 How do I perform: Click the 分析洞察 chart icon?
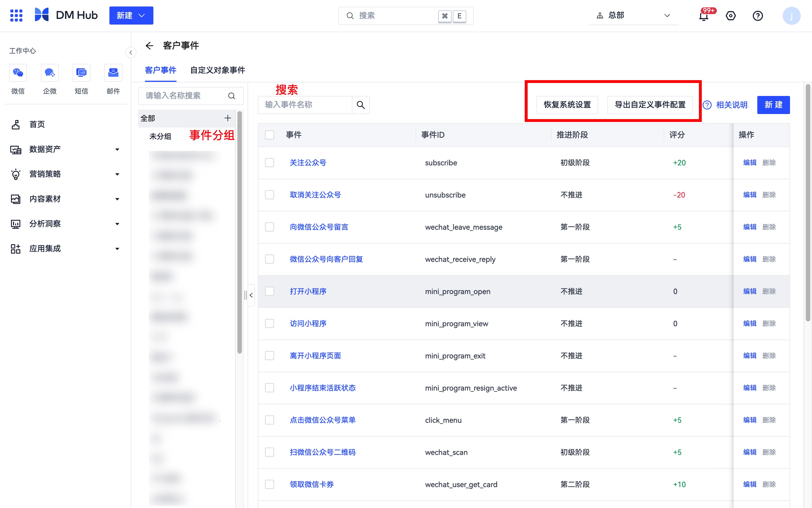pyautogui.click(x=16, y=224)
